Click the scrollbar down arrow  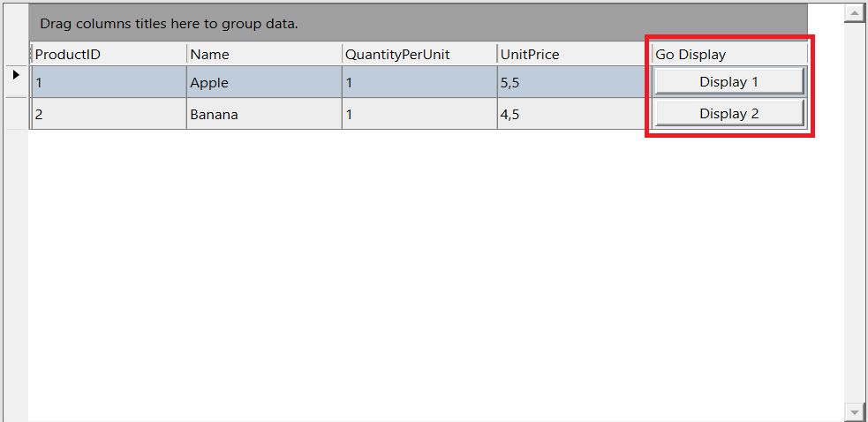coord(854,411)
